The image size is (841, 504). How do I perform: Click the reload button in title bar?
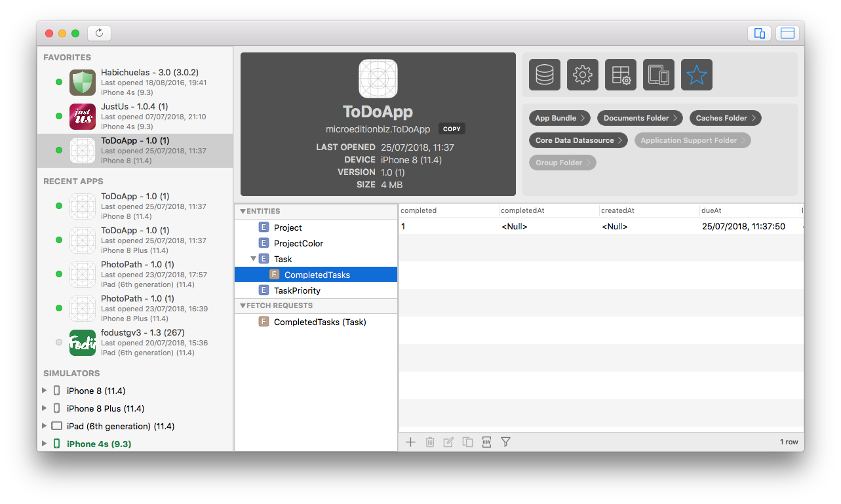pyautogui.click(x=100, y=33)
